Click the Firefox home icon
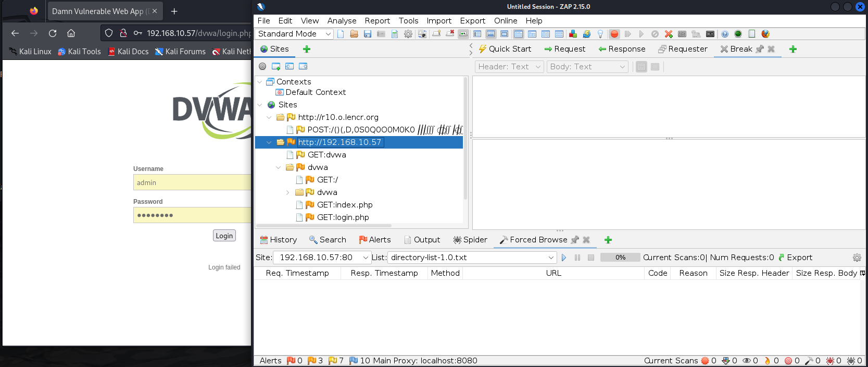This screenshot has height=367, width=868. coord(71,33)
